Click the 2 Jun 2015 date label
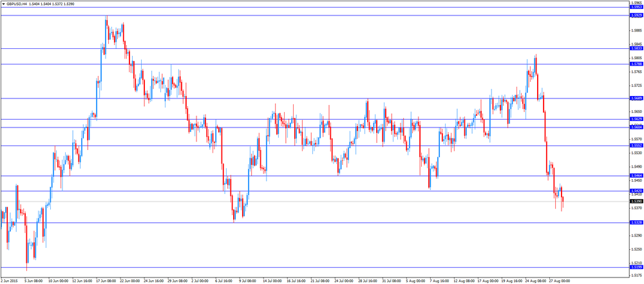 [8, 281]
